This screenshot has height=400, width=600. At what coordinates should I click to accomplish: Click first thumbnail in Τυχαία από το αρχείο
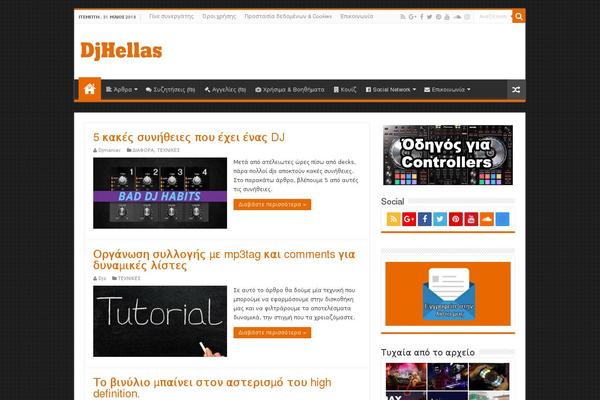(406, 377)
